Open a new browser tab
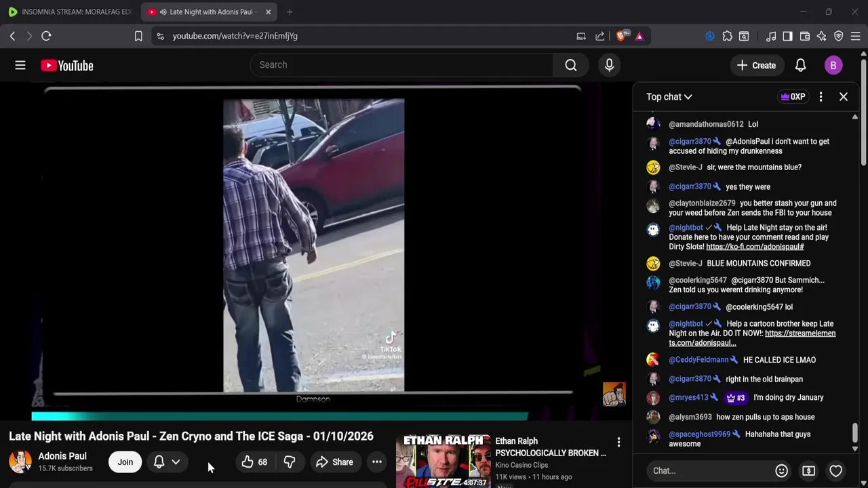The image size is (868, 488). pos(290,12)
